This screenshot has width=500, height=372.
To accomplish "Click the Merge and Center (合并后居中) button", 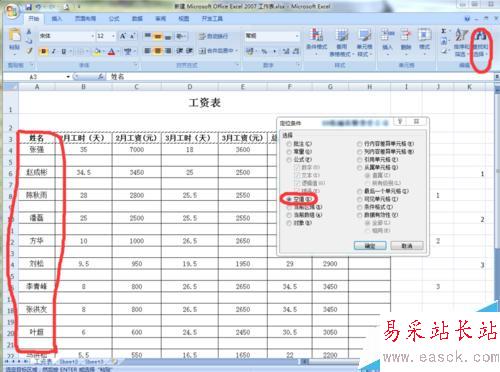I will 216,51.
